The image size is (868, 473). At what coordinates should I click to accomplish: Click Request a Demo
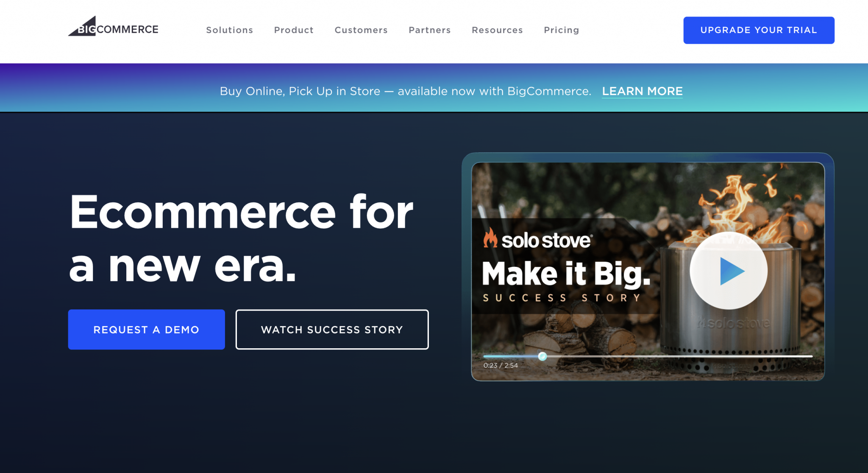point(146,330)
